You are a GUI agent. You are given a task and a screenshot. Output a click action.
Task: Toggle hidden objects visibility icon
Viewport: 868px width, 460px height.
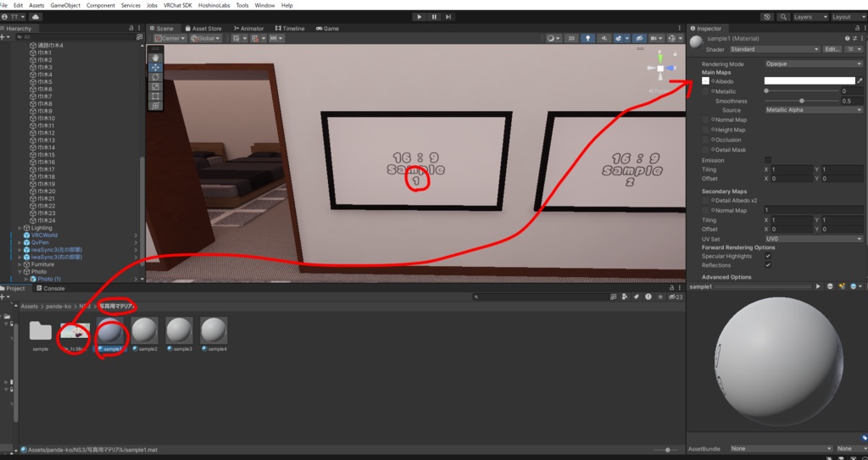coord(639,38)
